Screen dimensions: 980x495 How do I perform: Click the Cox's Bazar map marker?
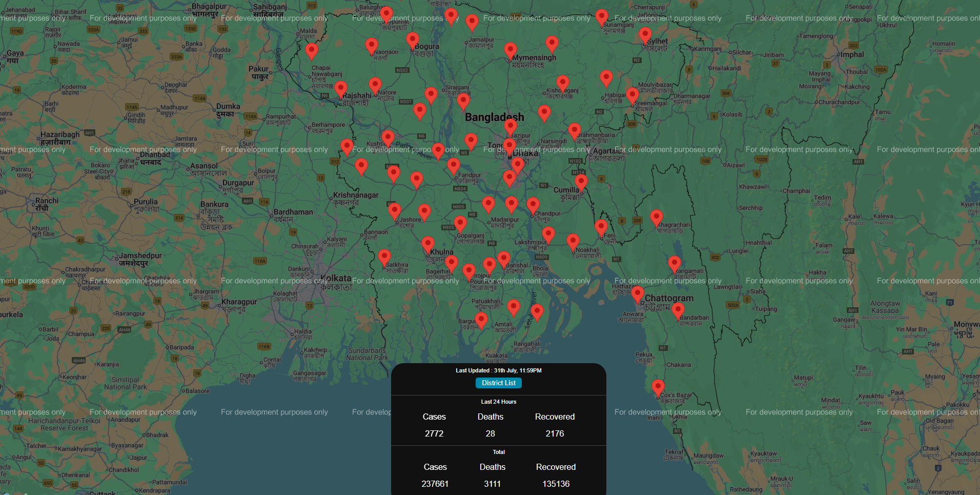pyautogui.click(x=658, y=387)
